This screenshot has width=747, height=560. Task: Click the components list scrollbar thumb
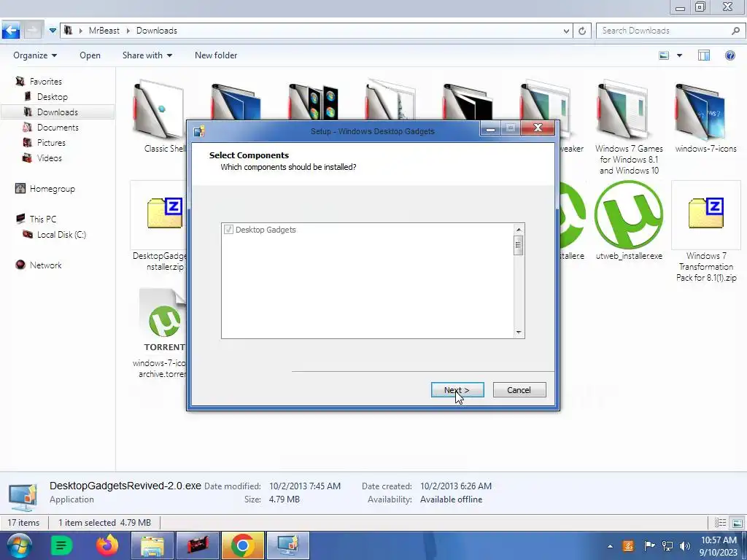(x=519, y=246)
